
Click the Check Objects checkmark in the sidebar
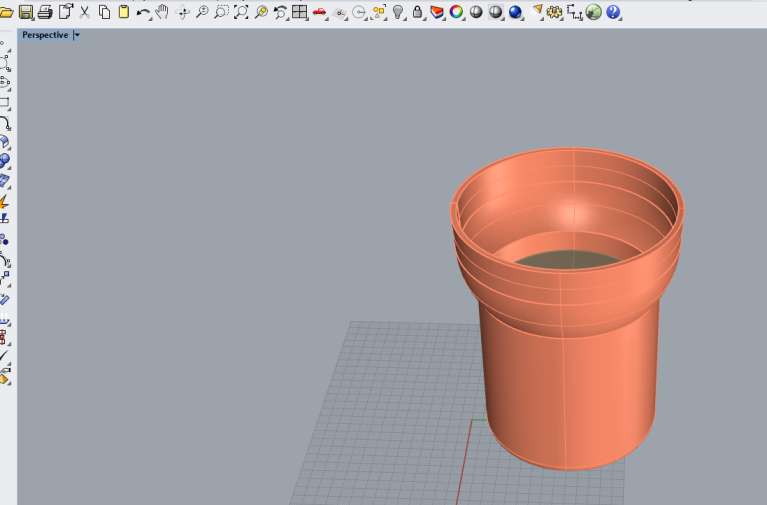[x=4, y=356]
